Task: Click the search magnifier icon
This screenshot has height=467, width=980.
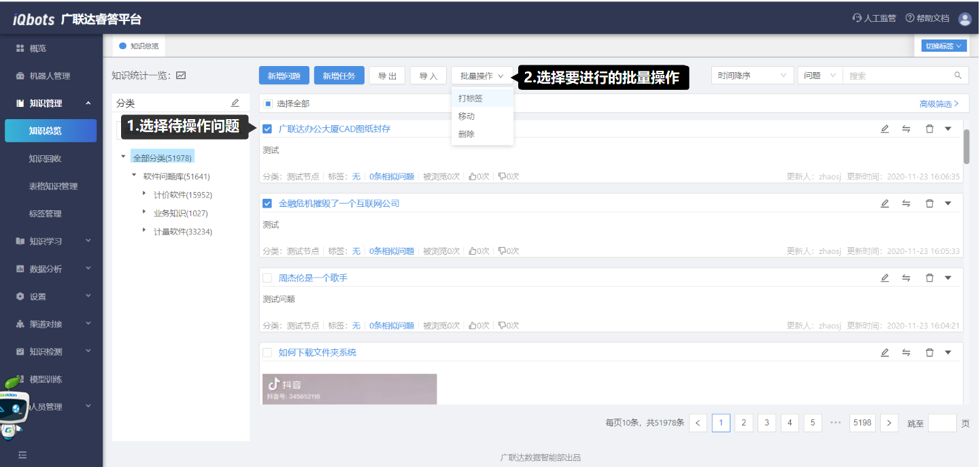Action: click(958, 76)
